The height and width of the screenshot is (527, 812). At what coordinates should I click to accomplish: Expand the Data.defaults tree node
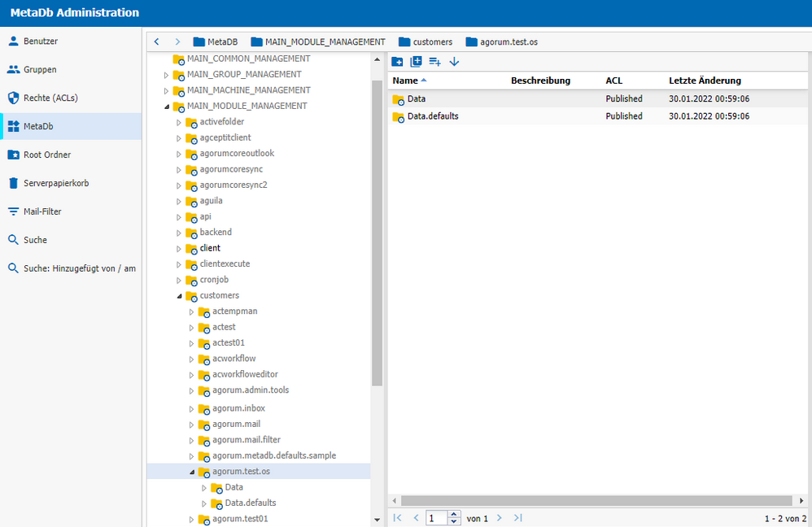pos(204,503)
